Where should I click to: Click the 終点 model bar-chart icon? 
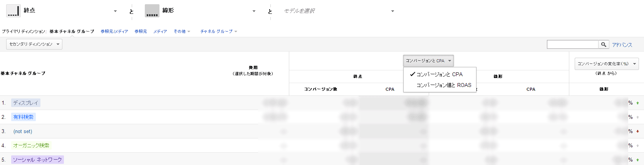coord(13,11)
